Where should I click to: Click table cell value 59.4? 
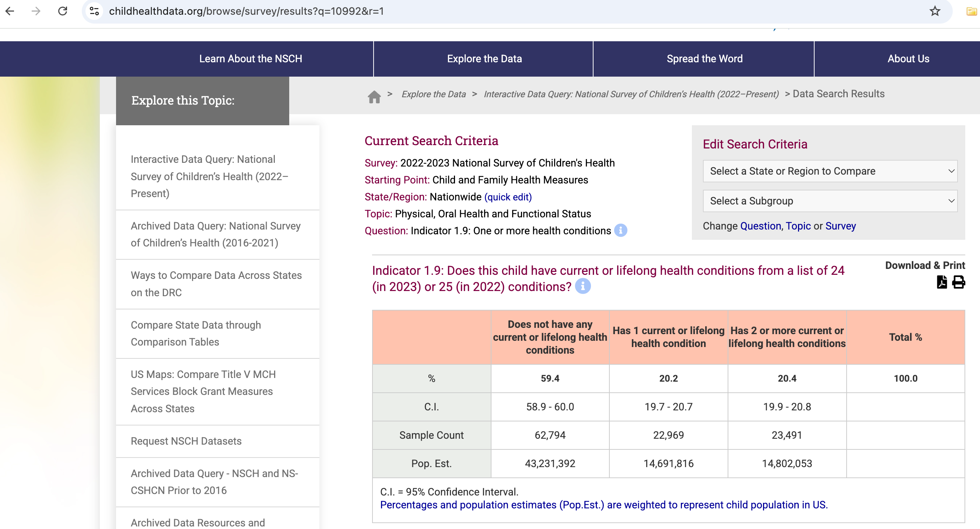point(550,378)
